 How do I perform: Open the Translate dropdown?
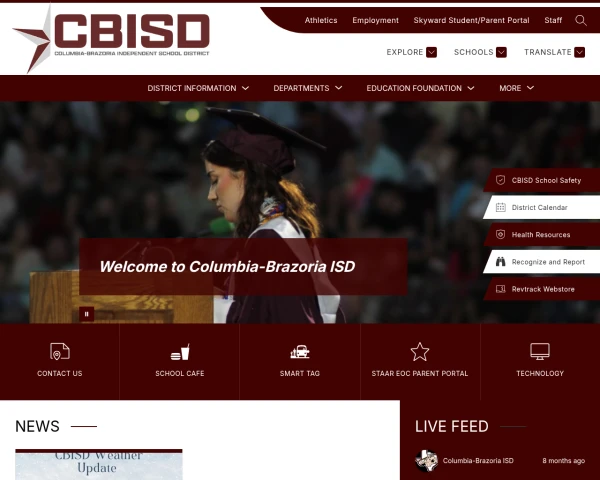(554, 52)
